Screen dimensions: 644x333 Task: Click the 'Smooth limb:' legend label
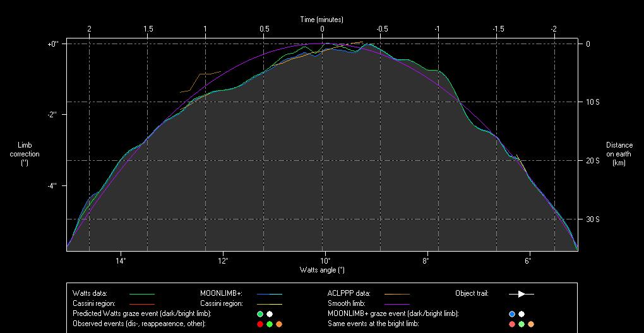click(x=346, y=304)
